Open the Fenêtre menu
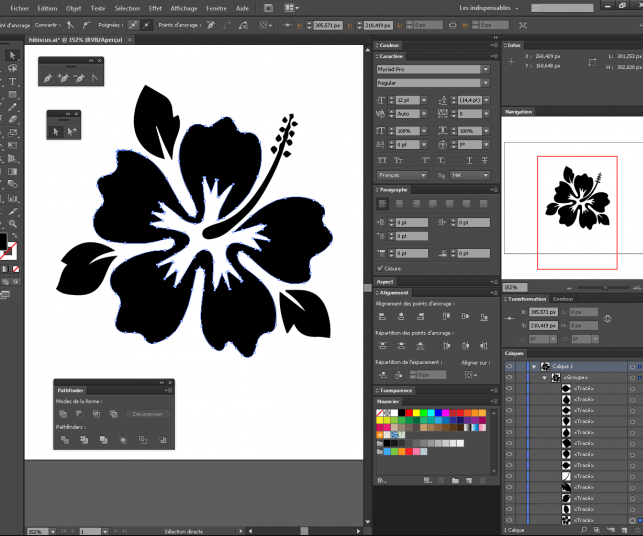The image size is (643, 536). [x=216, y=8]
